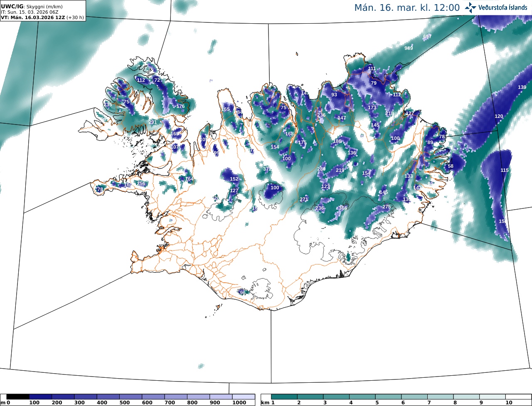532x406 pixels.
Task: Pick the 4–5 km teal legend swatch
Action: 362,397
